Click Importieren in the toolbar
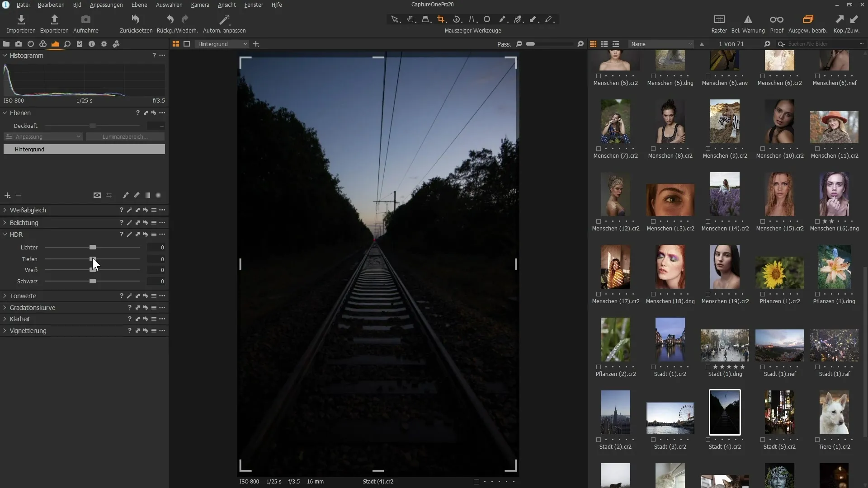This screenshot has width=868, height=488. (21, 24)
